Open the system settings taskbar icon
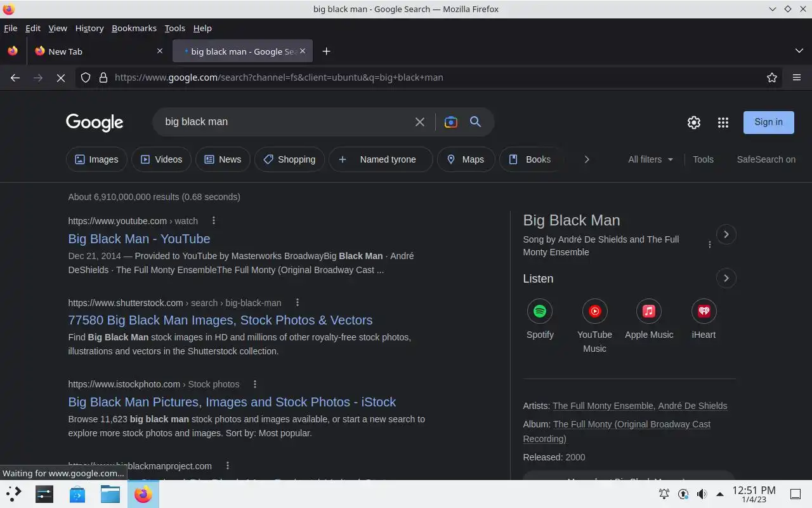The image size is (812, 508). tap(44, 494)
